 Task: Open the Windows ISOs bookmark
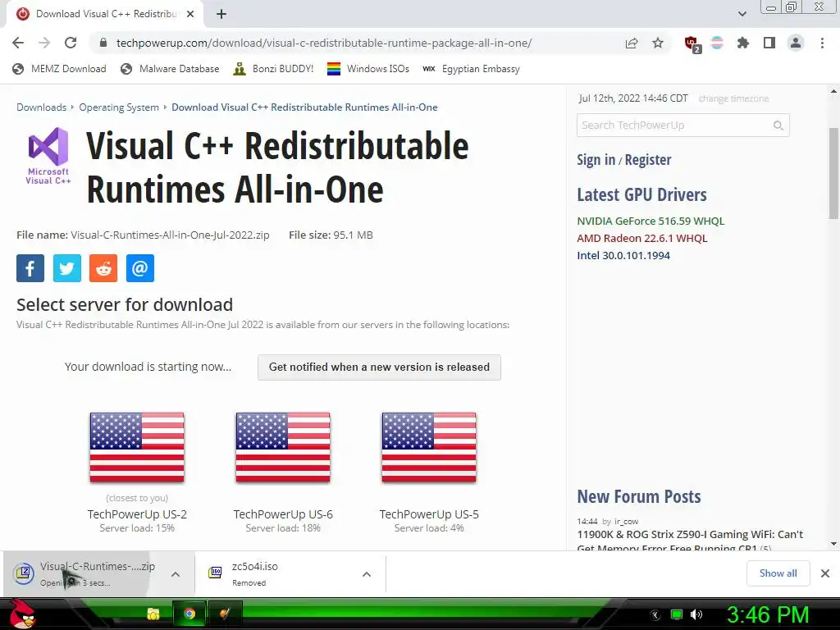368,69
